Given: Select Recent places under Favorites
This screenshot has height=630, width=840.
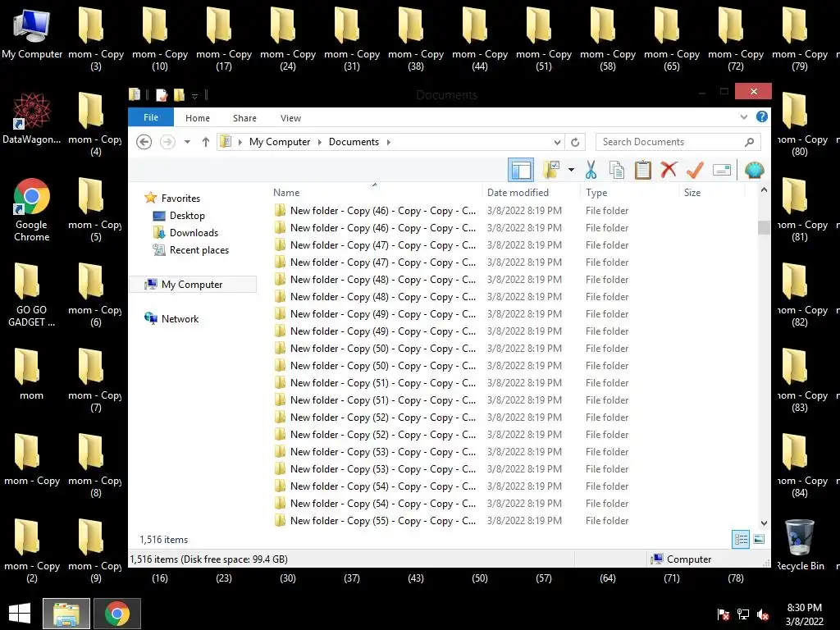Looking at the screenshot, I should 190,249.
